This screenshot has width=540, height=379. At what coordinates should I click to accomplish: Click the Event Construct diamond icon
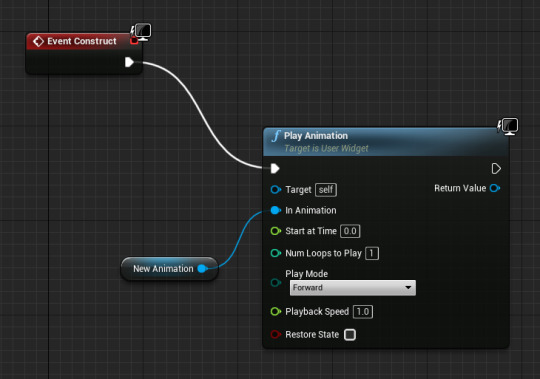(x=38, y=41)
